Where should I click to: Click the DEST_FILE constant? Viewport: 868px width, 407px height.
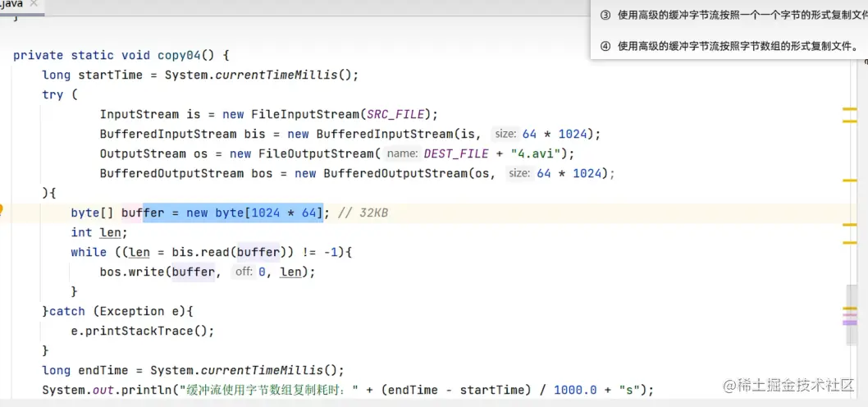tap(456, 153)
